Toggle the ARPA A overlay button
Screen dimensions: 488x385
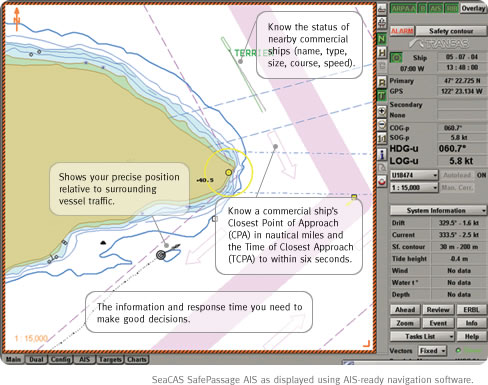tap(403, 9)
